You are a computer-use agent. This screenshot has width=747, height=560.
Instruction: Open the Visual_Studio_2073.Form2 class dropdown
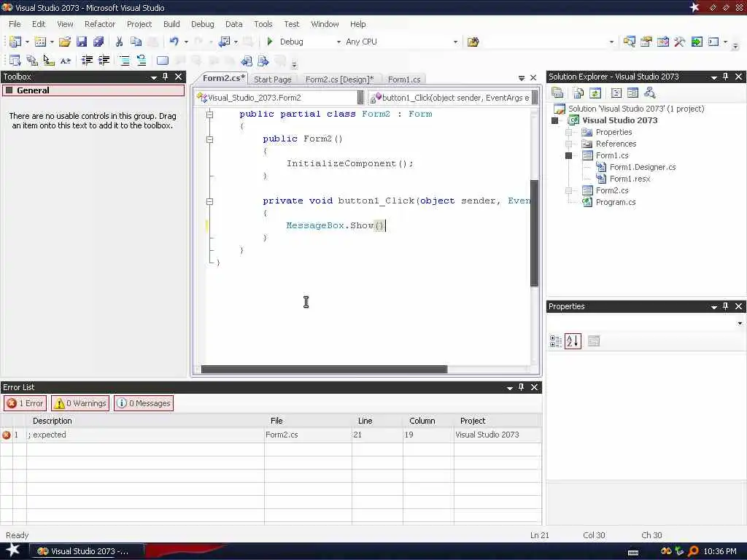click(360, 98)
